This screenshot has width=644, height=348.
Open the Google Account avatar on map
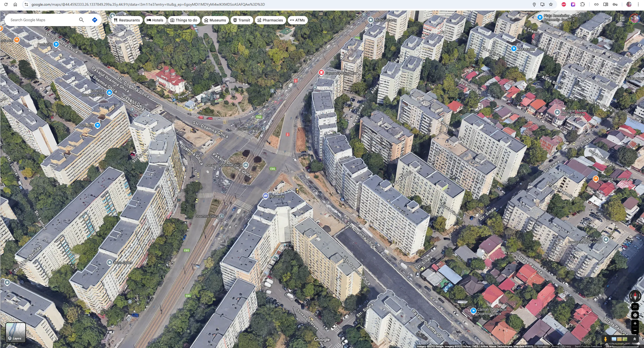(x=635, y=19)
